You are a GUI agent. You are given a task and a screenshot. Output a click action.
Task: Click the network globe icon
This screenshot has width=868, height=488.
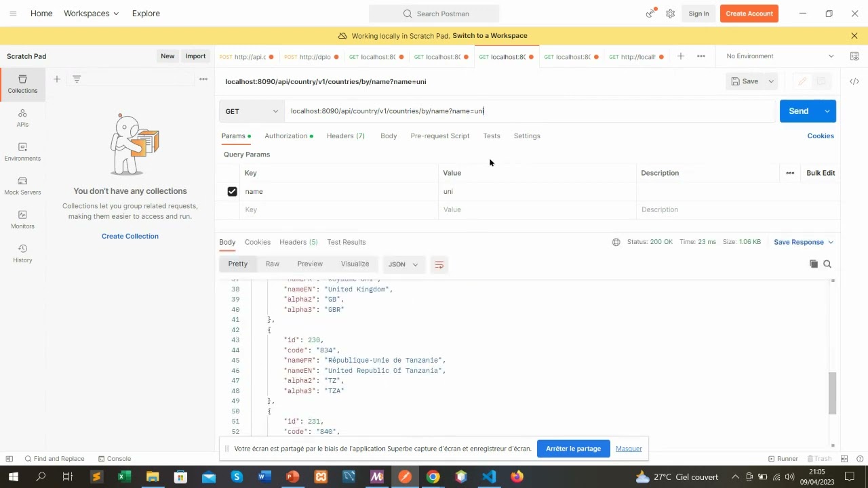tap(616, 242)
